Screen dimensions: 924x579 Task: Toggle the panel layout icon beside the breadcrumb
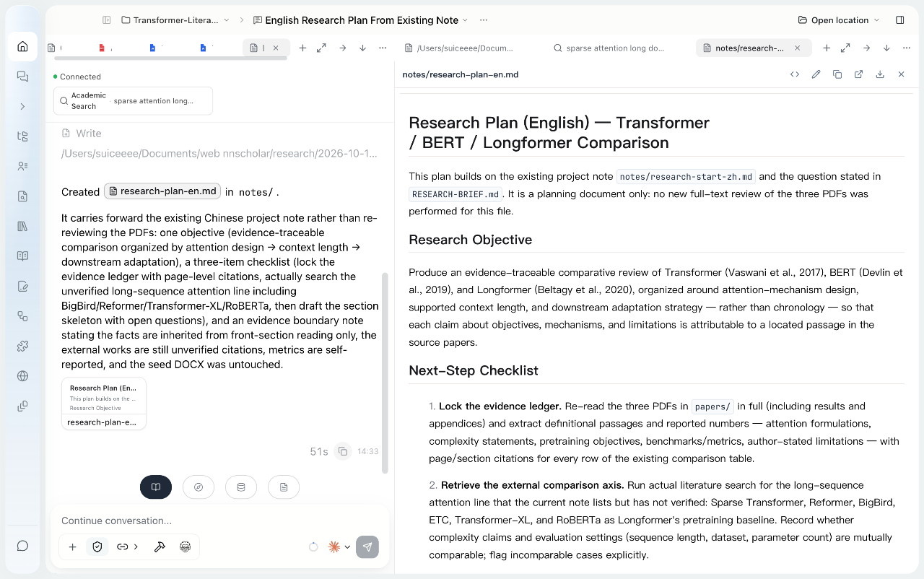[x=107, y=20]
